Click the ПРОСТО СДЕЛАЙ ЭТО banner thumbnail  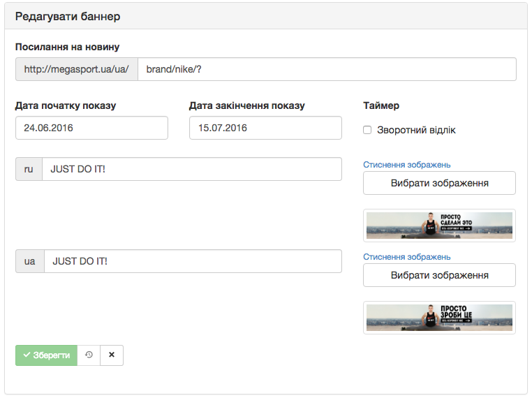[x=439, y=226]
